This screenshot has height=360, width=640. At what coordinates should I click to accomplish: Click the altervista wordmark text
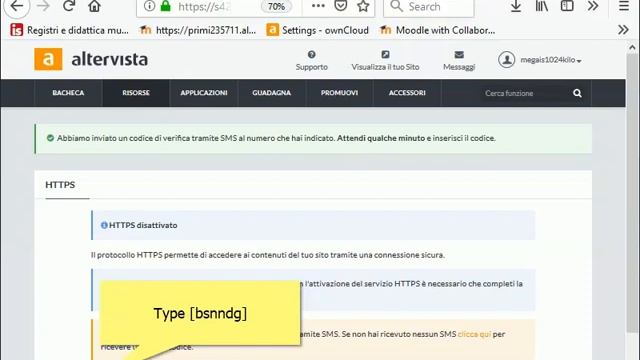109,60
